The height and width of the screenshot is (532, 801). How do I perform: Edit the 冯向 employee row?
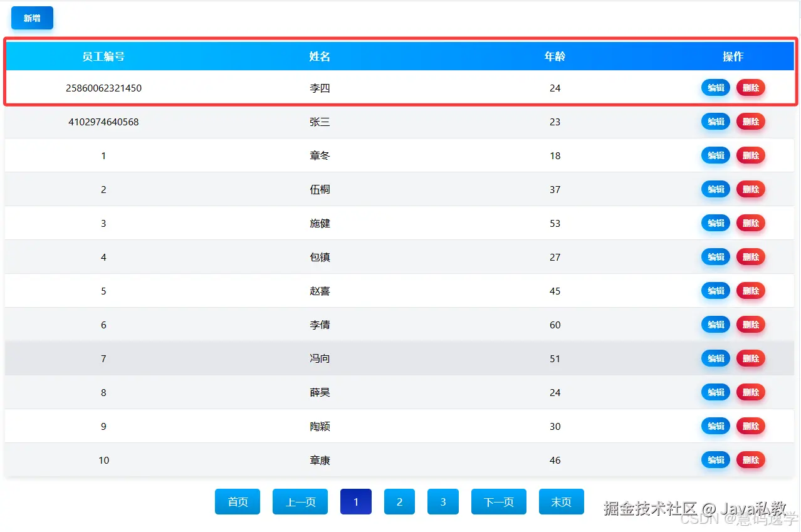point(716,358)
